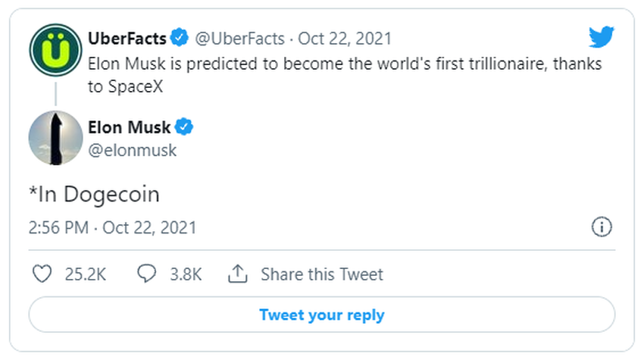Like the tweet with the heart icon
The height and width of the screenshot is (360, 644).
click(x=44, y=274)
